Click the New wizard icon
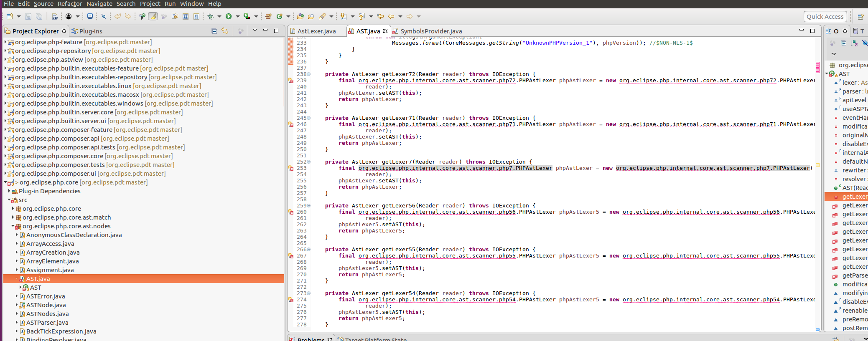Screen dimensions: 868x341 [x=10, y=16]
